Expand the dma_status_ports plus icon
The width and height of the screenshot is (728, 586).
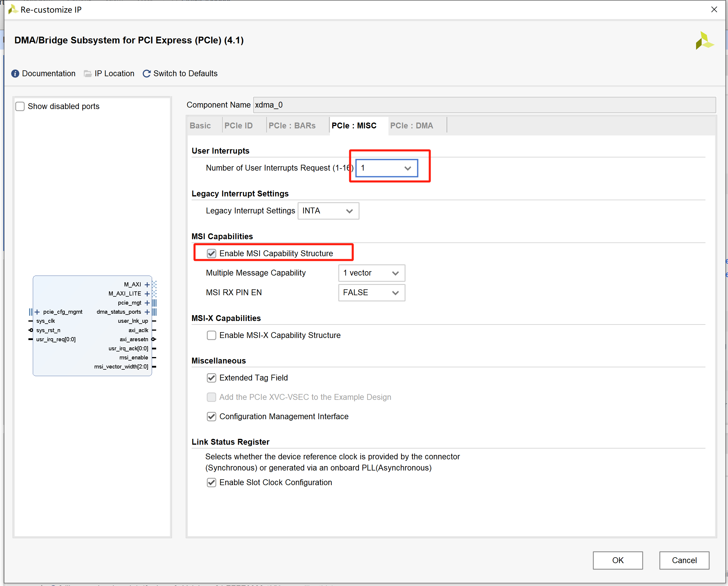pos(147,312)
